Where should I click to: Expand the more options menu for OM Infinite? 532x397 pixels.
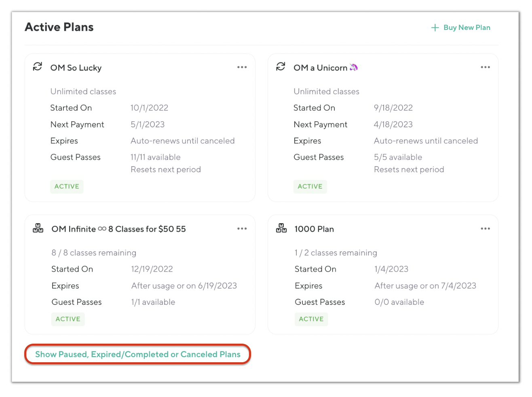click(242, 228)
